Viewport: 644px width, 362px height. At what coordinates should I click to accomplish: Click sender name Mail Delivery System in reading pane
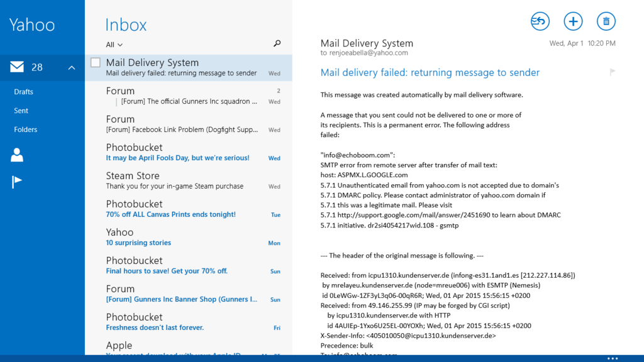367,43
